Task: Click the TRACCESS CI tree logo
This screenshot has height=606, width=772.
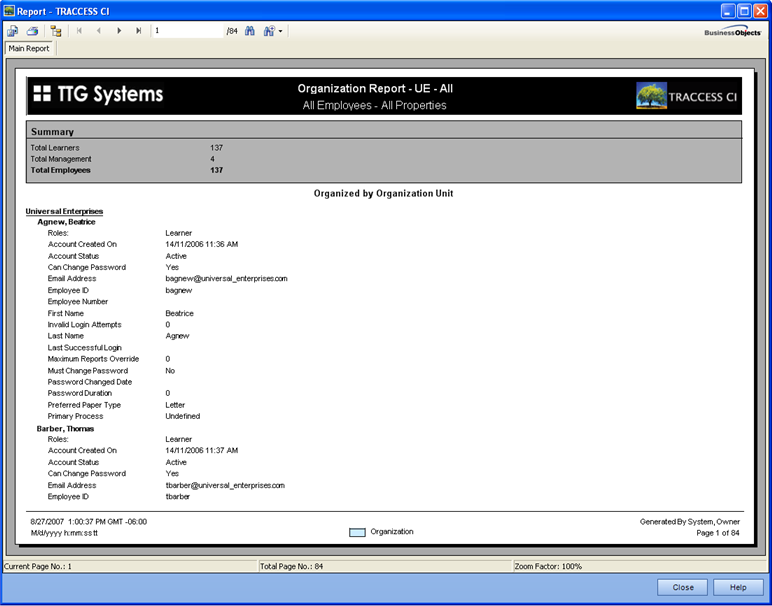Action: (651, 96)
